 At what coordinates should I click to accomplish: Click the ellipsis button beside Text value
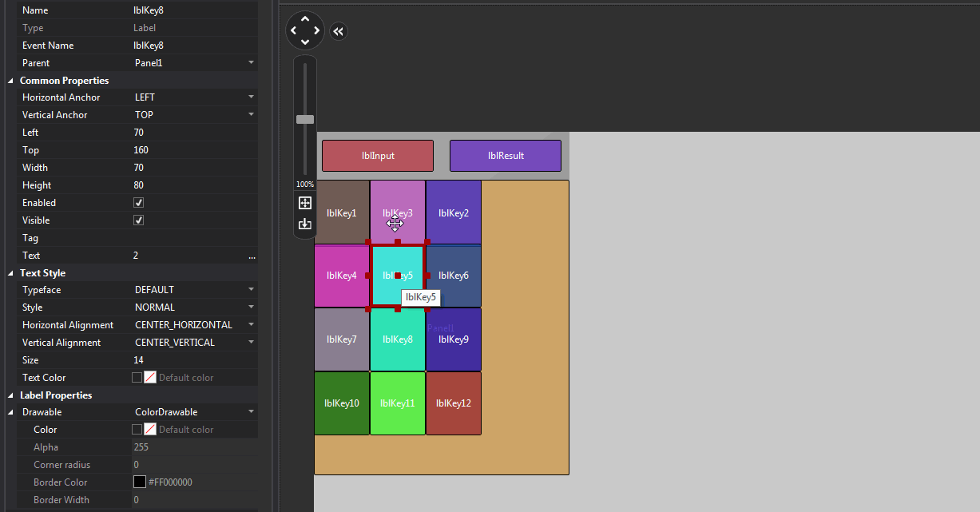(x=252, y=256)
